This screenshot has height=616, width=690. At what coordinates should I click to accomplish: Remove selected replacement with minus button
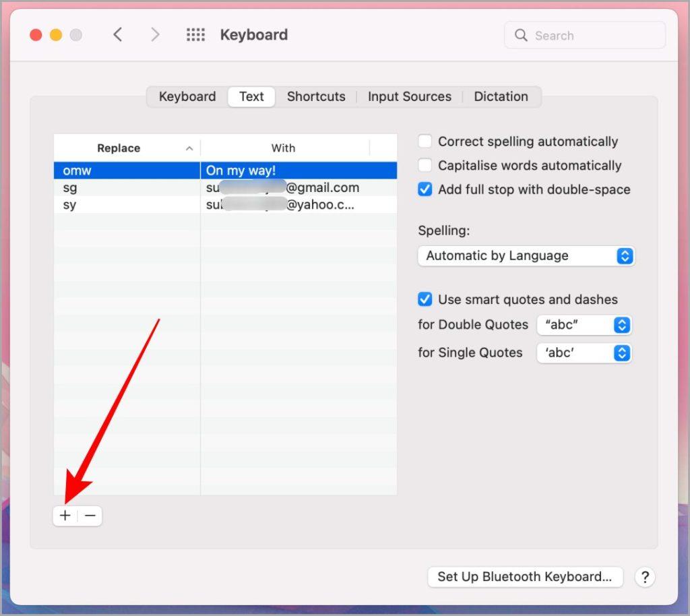tap(90, 515)
